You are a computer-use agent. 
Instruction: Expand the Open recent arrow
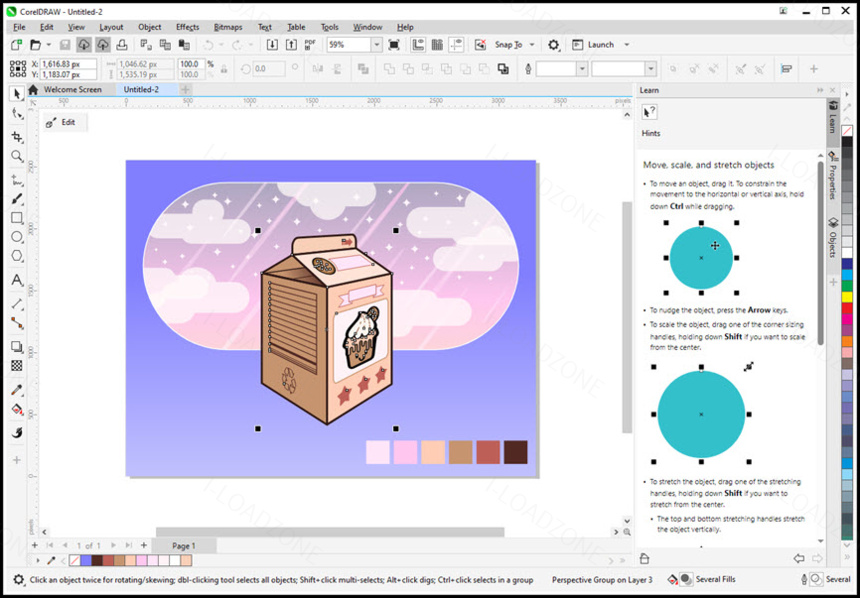49,45
